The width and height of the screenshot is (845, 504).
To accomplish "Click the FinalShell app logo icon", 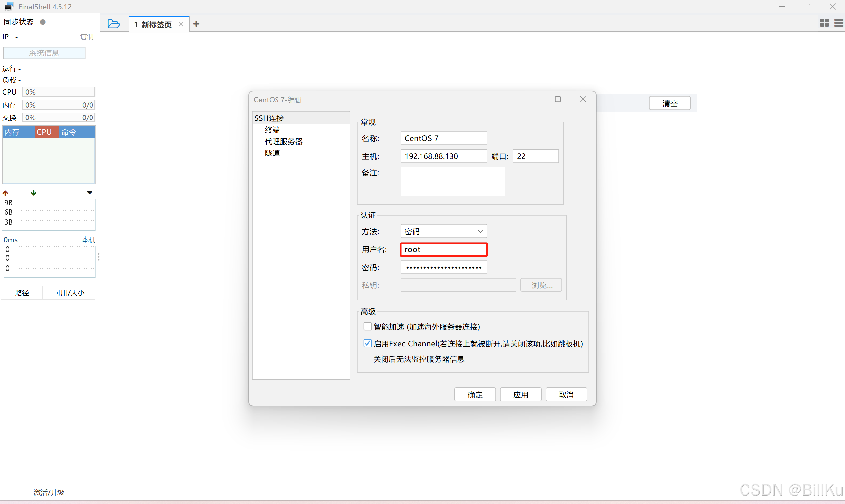I will 9,6.
